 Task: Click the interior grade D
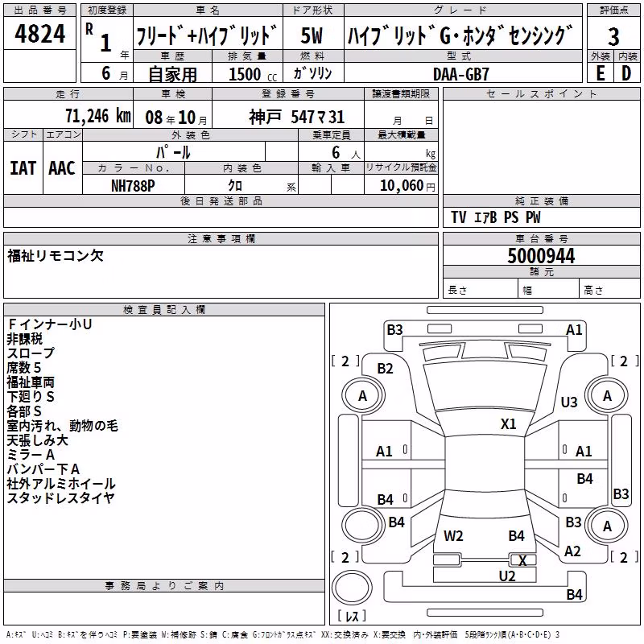click(x=626, y=73)
